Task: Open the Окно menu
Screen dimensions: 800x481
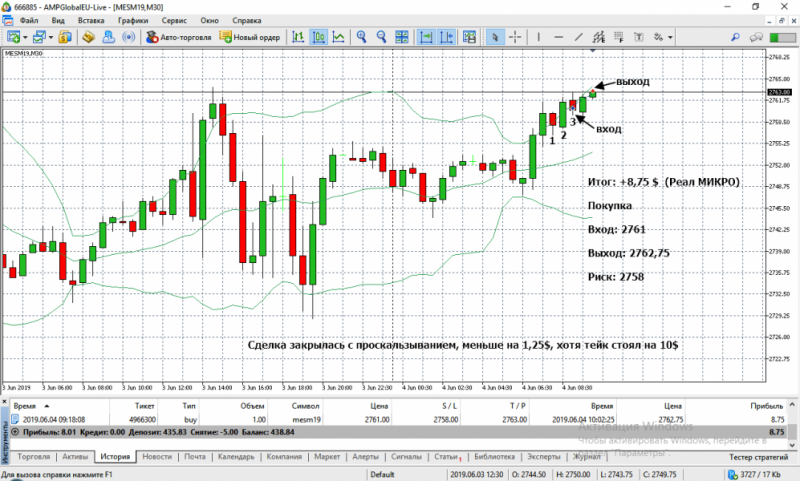Action: 209,20
